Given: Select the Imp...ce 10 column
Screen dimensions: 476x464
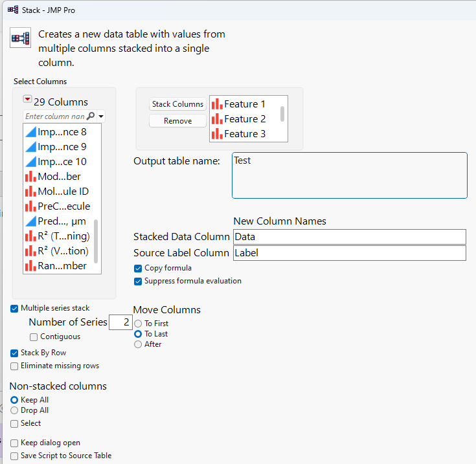Looking at the screenshot, I should point(62,162).
